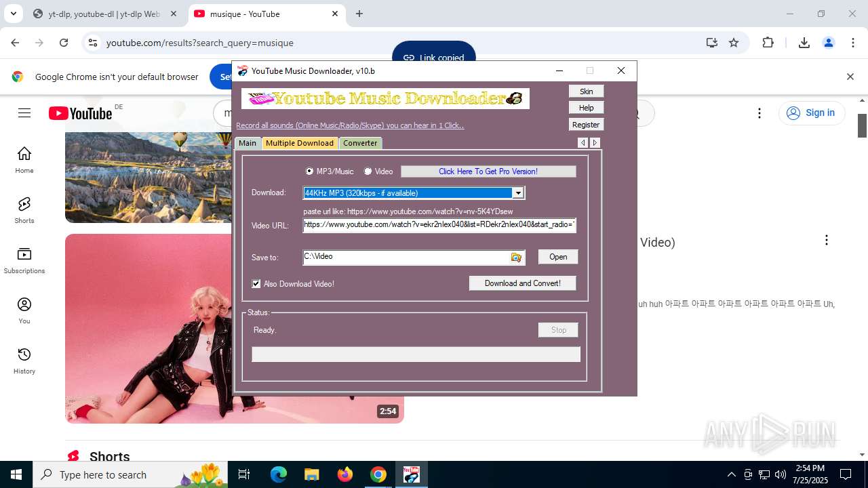Click the Register button
Viewport: 868px width, 488px height.
(x=586, y=125)
